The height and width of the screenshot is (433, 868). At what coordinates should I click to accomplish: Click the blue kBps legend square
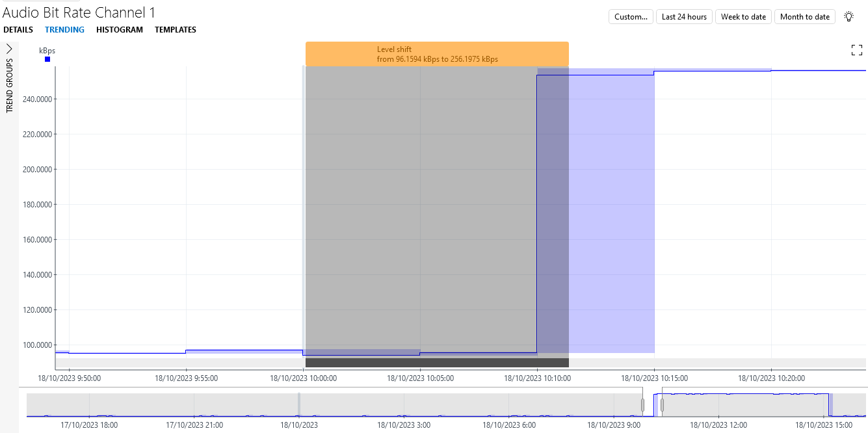click(46, 59)
